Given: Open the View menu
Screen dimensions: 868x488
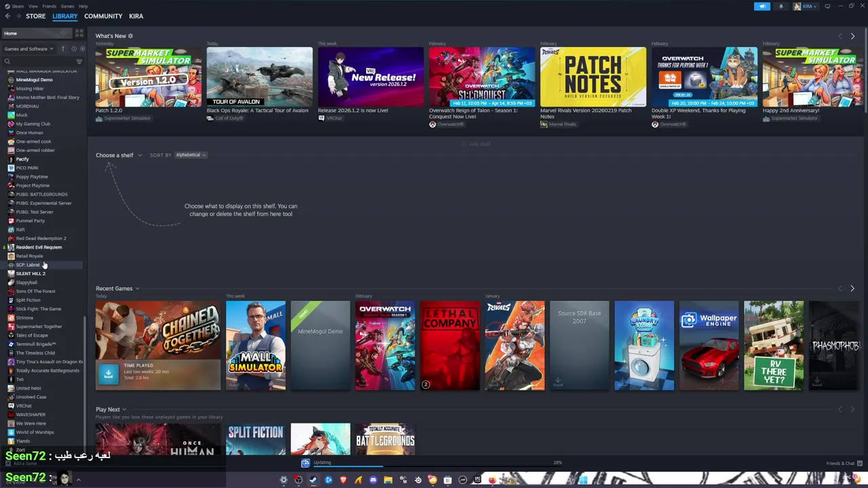Looking at the screenshot, I should (x=33, y=6).
